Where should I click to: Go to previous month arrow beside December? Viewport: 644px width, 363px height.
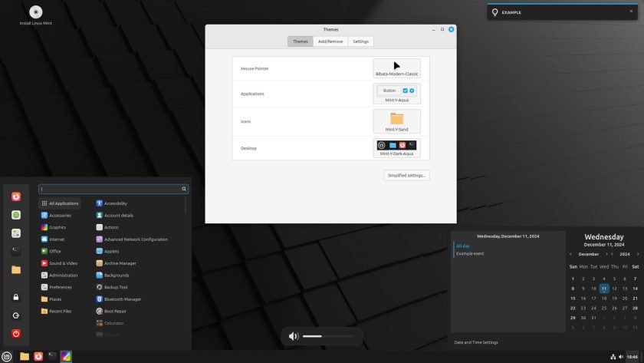point(570,254)
